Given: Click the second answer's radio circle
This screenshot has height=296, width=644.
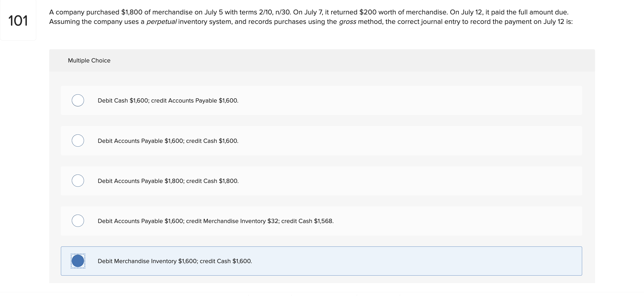Looking at the screenshot, I should point(78,140).
